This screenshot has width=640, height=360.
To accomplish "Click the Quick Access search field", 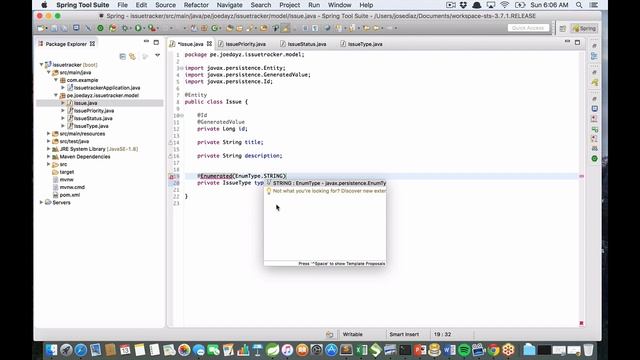I will [528, 28].
